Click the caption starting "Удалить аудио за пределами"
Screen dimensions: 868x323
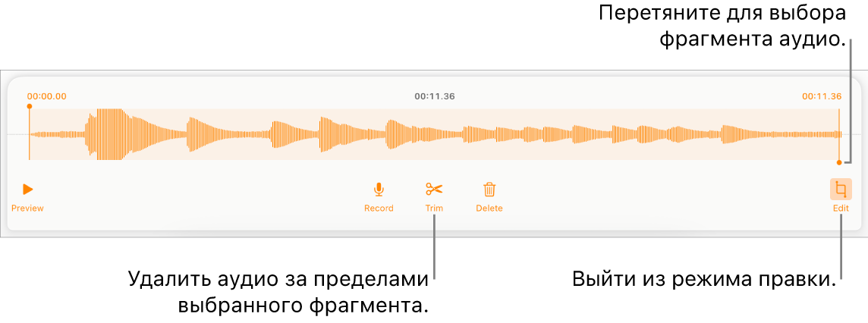[x=279, y=291]
